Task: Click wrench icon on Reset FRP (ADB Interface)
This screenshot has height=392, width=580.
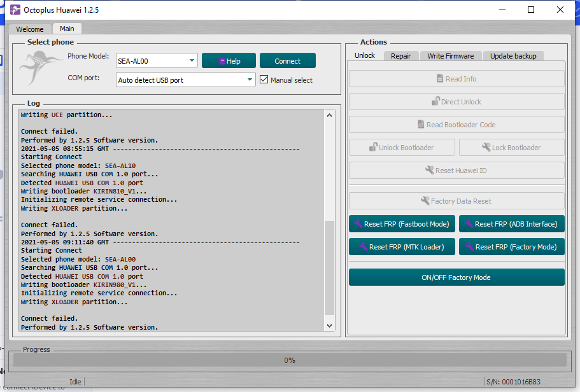Action: pos(469,224)
